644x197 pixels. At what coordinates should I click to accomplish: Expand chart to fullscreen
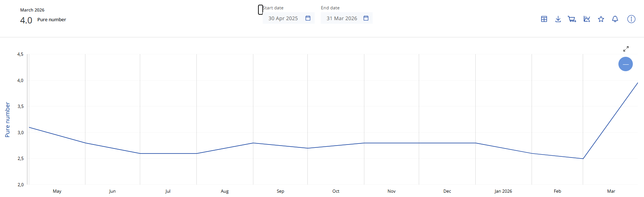tap(626, 49)
